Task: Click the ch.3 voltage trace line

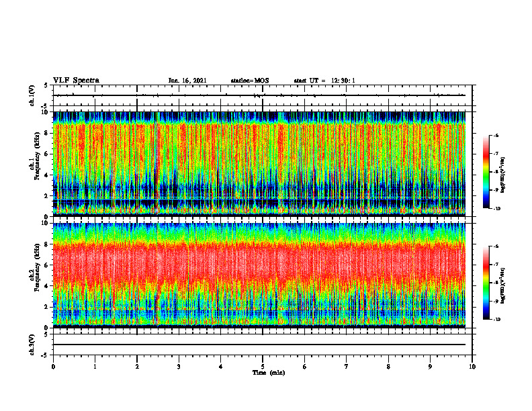Action: tap(259, 345)
